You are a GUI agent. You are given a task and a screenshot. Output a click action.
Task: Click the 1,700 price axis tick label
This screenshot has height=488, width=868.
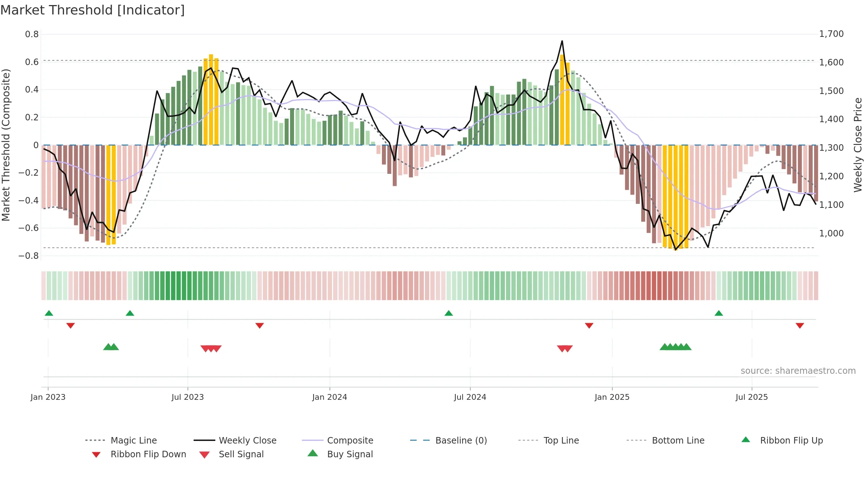pos(831,34)
